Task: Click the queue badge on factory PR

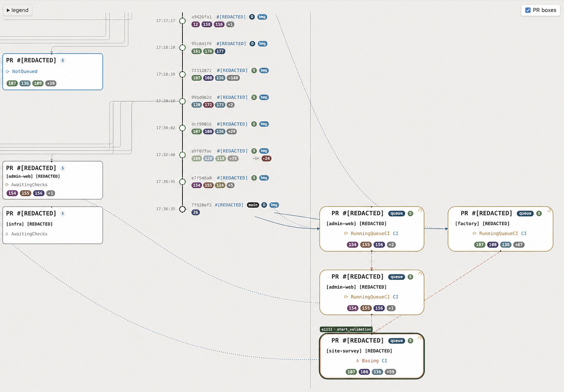Action: 525,214
